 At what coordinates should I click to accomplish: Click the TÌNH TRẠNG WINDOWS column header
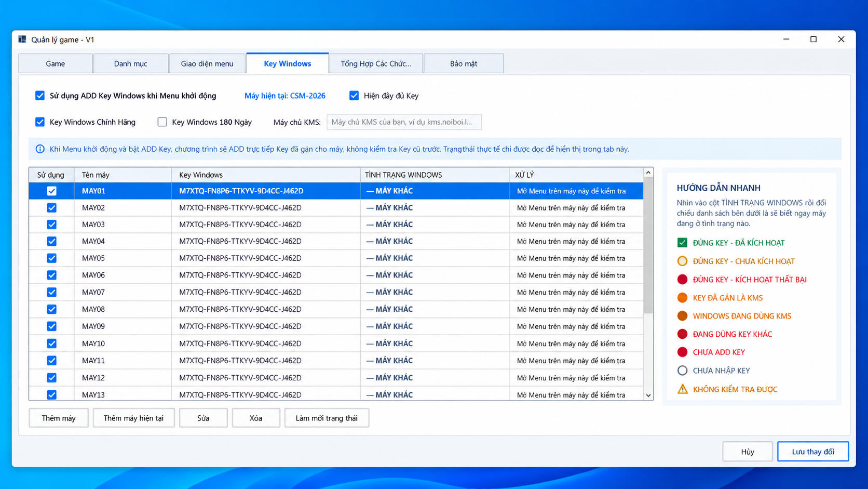coord(435,175)
